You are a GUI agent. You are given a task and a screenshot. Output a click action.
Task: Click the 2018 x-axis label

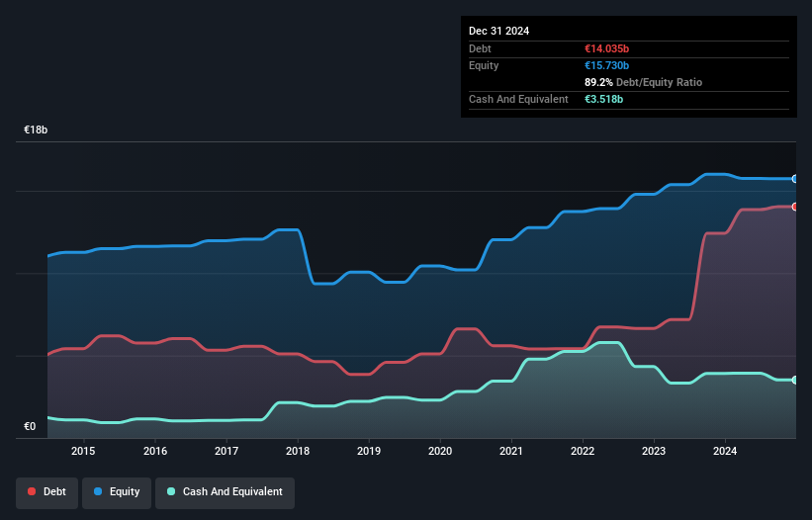(x=298, y=451)
